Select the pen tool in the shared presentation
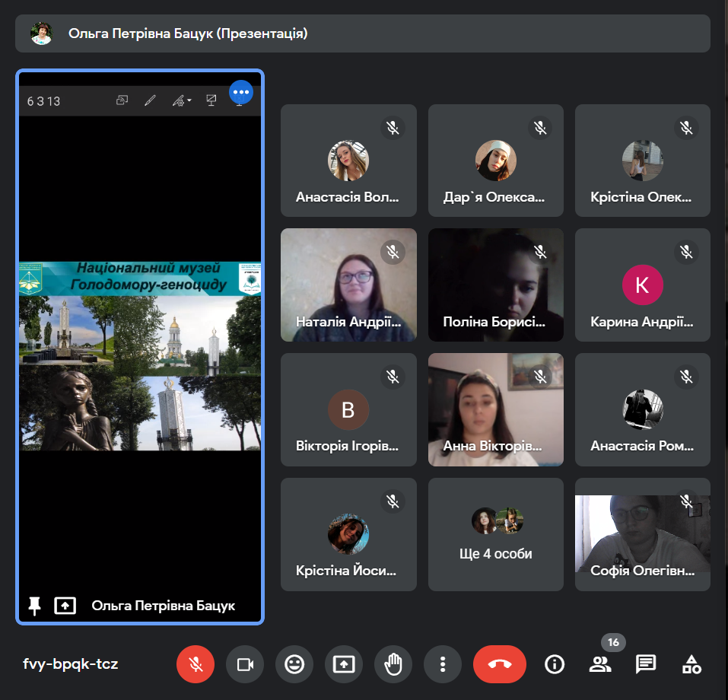Image resolution: width=728 pixels, height=700 pixels. 150,100
